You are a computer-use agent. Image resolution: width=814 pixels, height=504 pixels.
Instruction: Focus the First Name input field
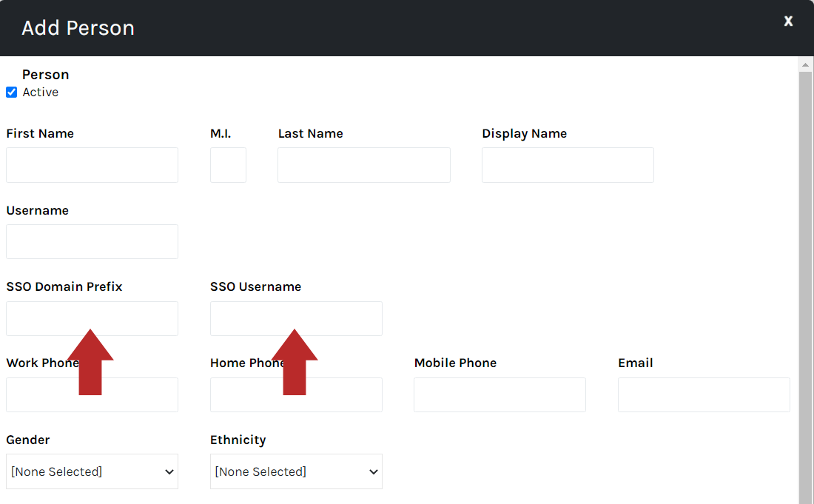(92, 165)
